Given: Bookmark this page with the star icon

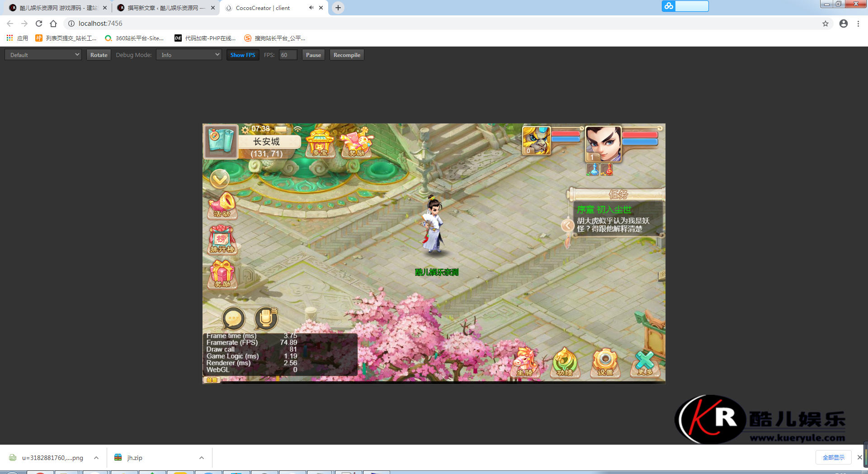Looking at the screenshot, I should 826,24.
